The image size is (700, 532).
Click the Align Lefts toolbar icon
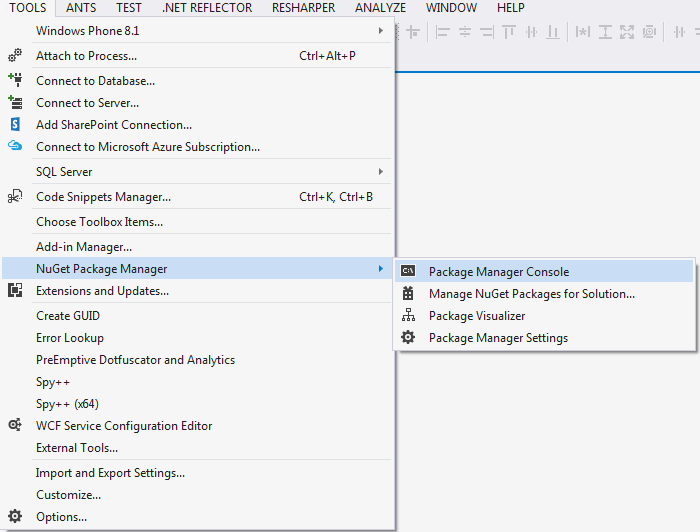pyautogui.click(x=442, y=32)
